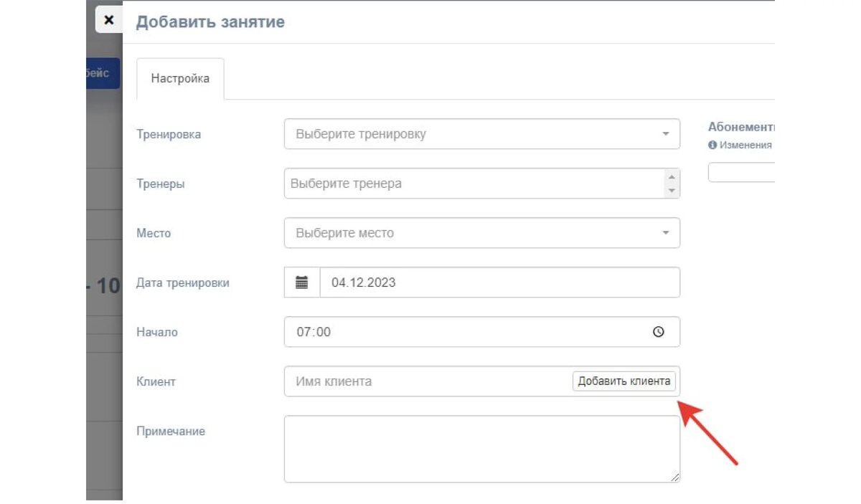Click the Тренировка field label
Screen dimensions: 861x504
169,134
